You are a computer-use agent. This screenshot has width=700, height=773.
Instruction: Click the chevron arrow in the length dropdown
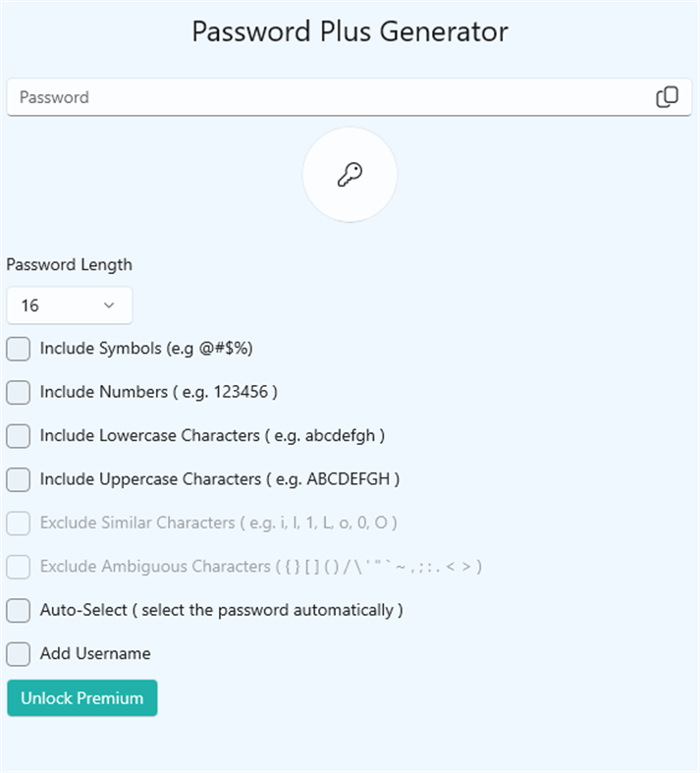tap(109, 305)
